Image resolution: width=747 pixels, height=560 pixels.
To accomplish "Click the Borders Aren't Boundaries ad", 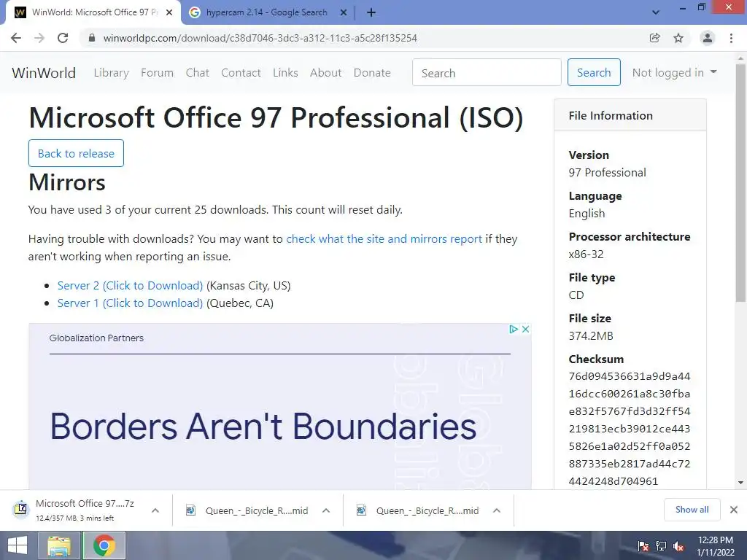I will [x=263, y=426].
